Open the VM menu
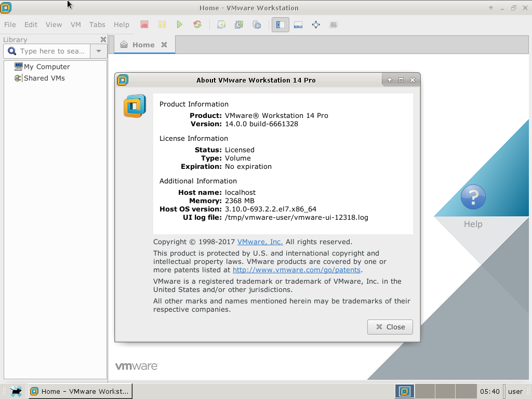532x399 pixels. click(x=76, y=24)
